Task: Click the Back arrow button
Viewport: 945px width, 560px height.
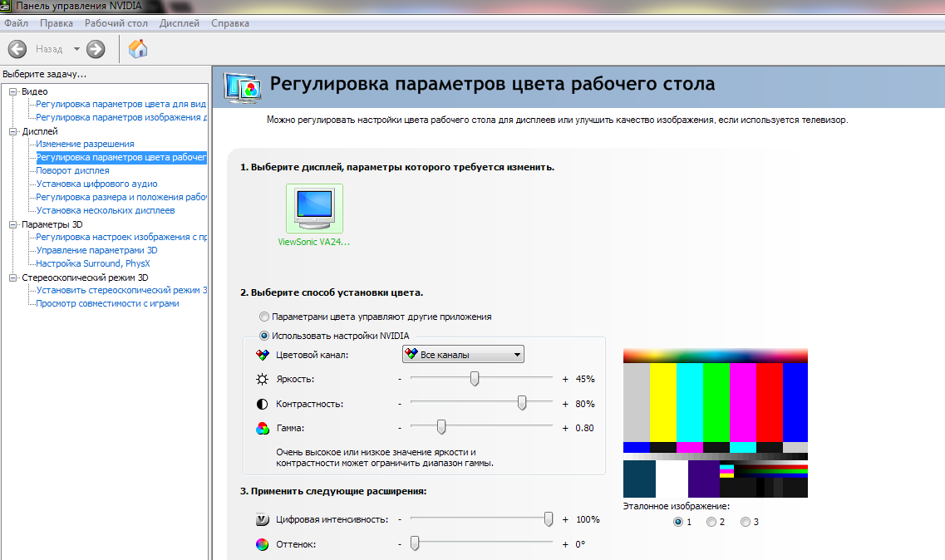Action: [x=17, y=49]
